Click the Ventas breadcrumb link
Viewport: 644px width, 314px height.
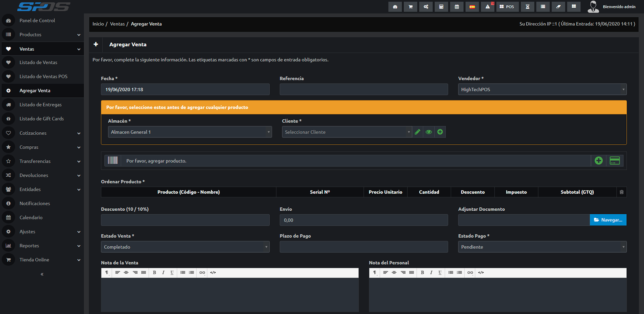[x=117, y=24]
